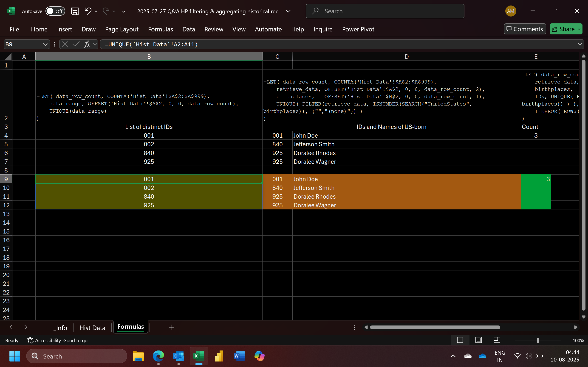
Task: Open the Comments pane button
Action: pyautogui.click(x=525, y=29)
